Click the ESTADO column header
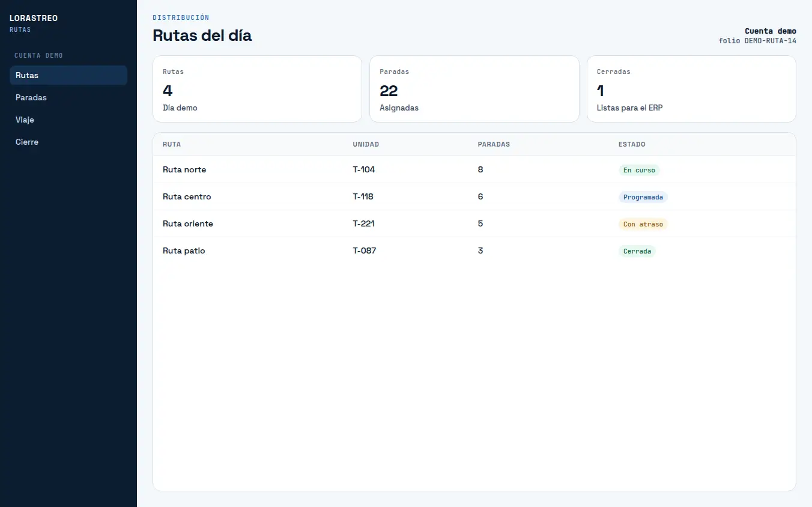 pos(632,144)
